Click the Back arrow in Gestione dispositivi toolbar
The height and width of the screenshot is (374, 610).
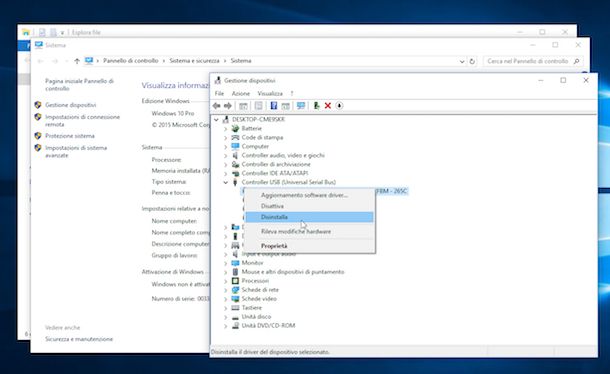pos(217,106)
